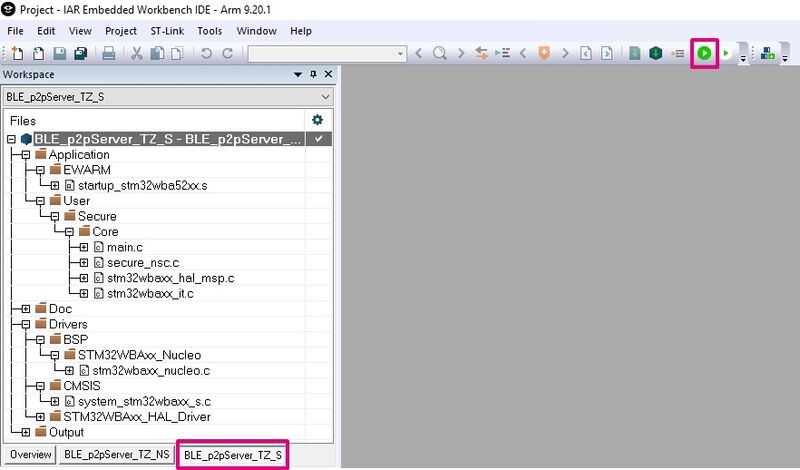Open the Project menu
800x470 pixels.
point(121,31)
